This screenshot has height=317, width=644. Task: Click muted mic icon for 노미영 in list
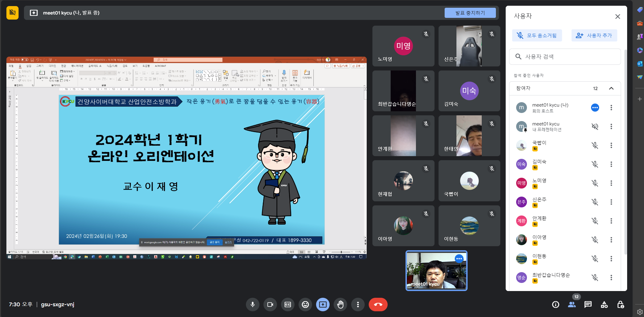(595, 183)
